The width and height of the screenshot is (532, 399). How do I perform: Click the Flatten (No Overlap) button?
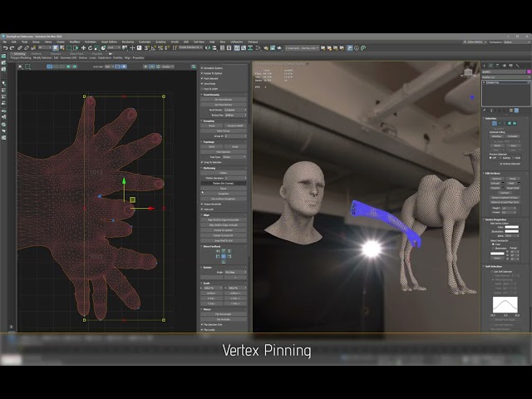pos(224,183)
